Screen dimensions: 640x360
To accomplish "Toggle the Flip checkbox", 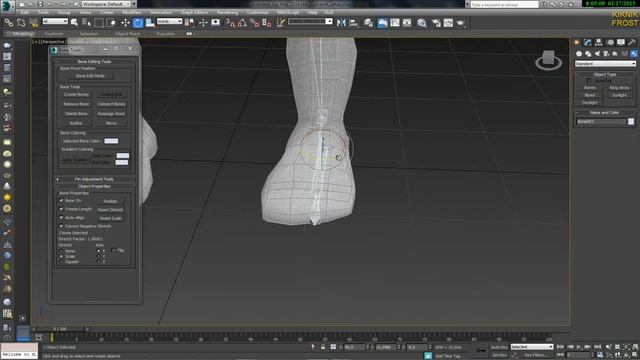I will pyautogui.click(x=113, y=250).
